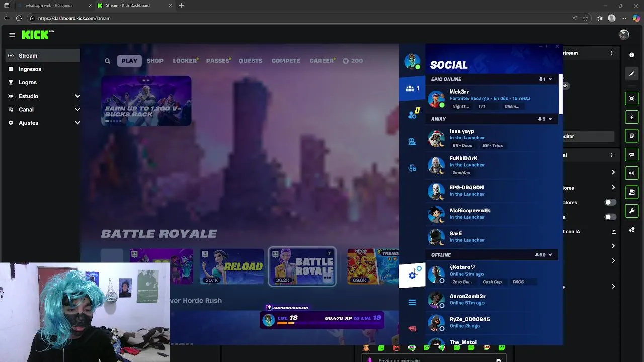This screenshot has width=644, height=362.
Task: Click the browser back arrow
Action: [7, 18]
